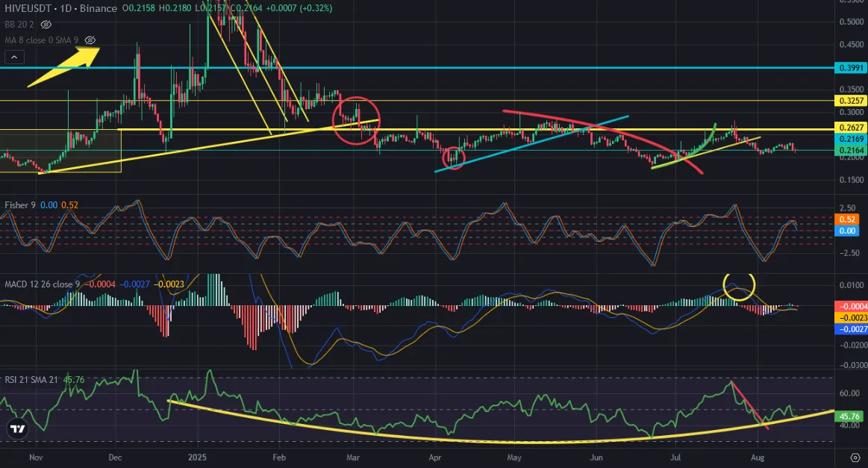Screen dimensions: 868x468
Task: Click the Jun label on time axis
Action: 596,458
